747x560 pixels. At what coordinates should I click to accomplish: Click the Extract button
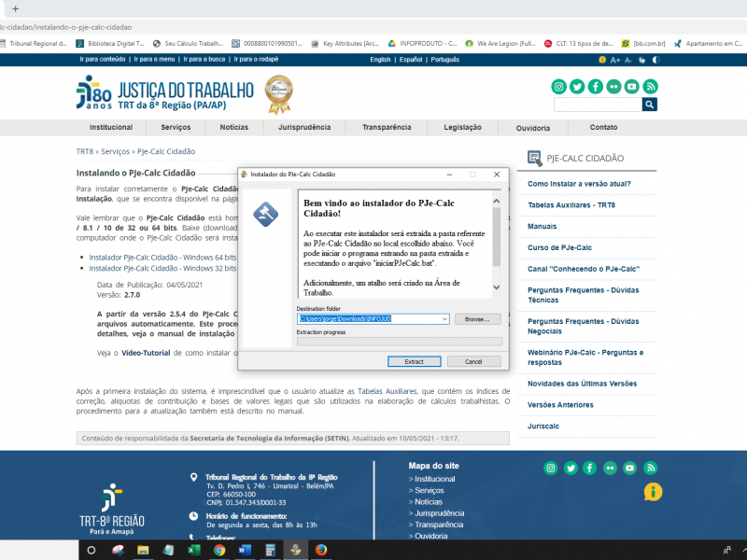pos(414,362)
